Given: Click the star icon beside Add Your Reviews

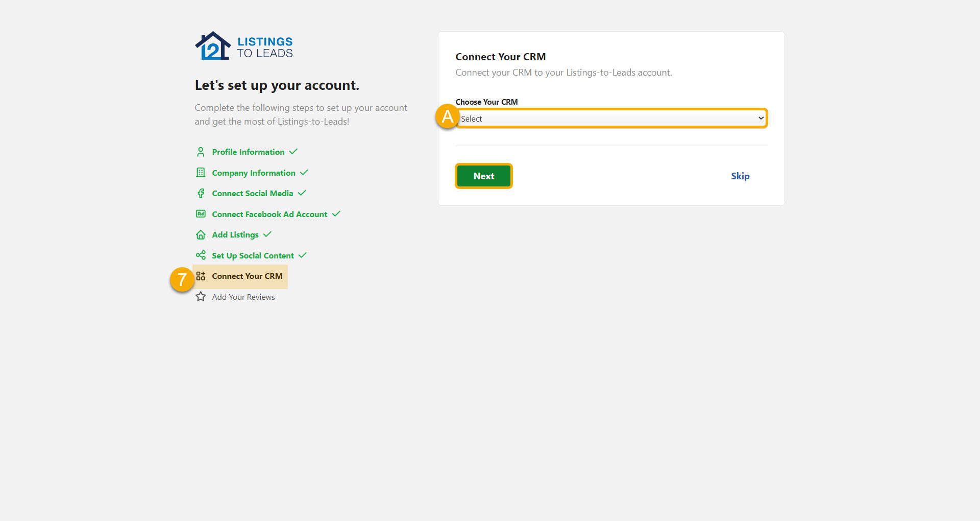Looking at the screenshot, I should [x=201, y=297].
